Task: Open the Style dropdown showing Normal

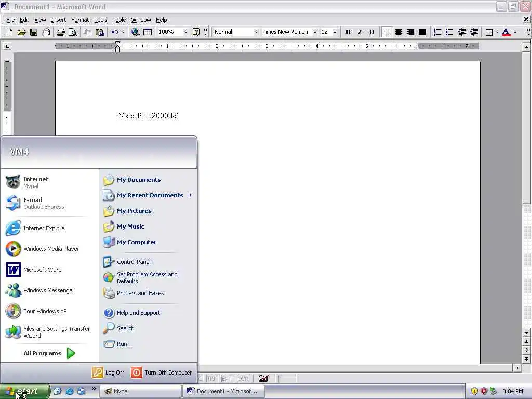Action: (x=256, y=32)
